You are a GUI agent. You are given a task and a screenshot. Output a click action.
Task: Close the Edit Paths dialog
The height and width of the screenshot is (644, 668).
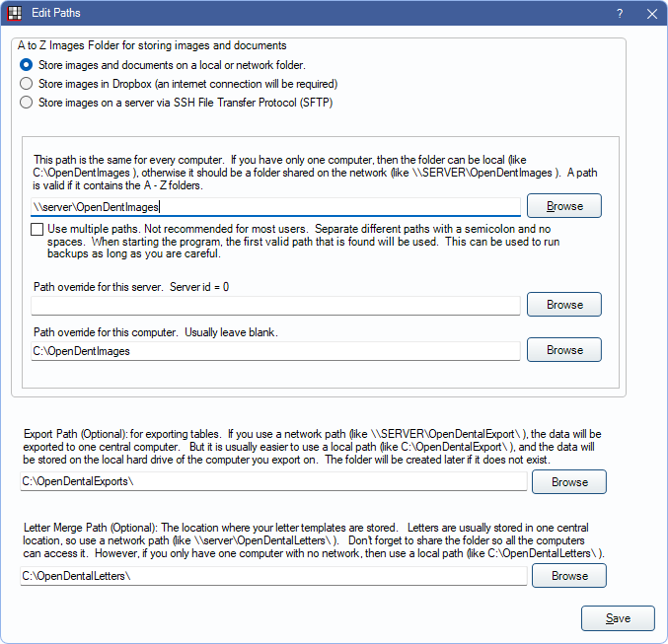click(651, 14)
